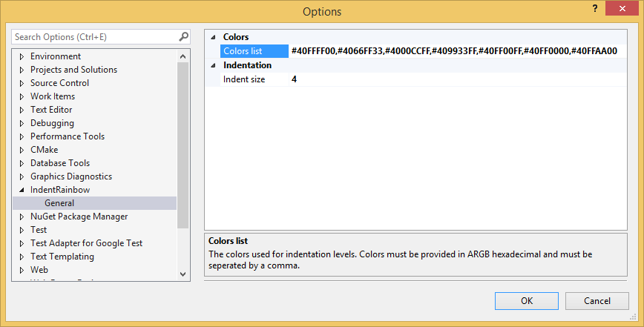Click the OK button
Screen dimensions: 644x327
(526, 301)
